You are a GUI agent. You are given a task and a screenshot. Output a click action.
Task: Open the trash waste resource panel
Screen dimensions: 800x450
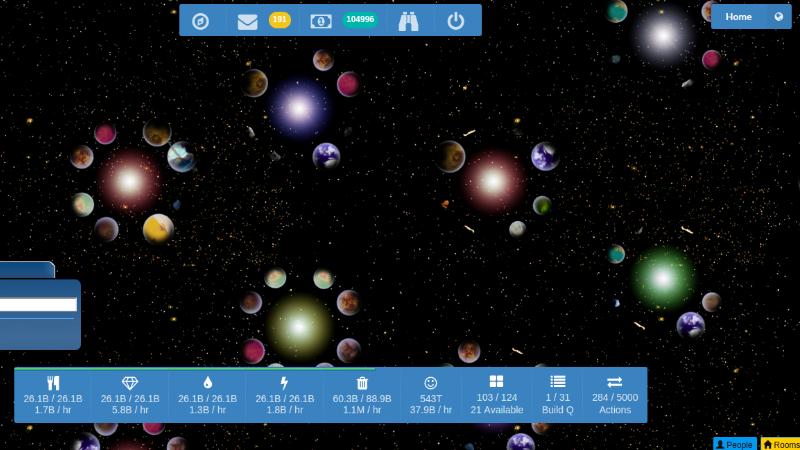(x=362, y=396)
